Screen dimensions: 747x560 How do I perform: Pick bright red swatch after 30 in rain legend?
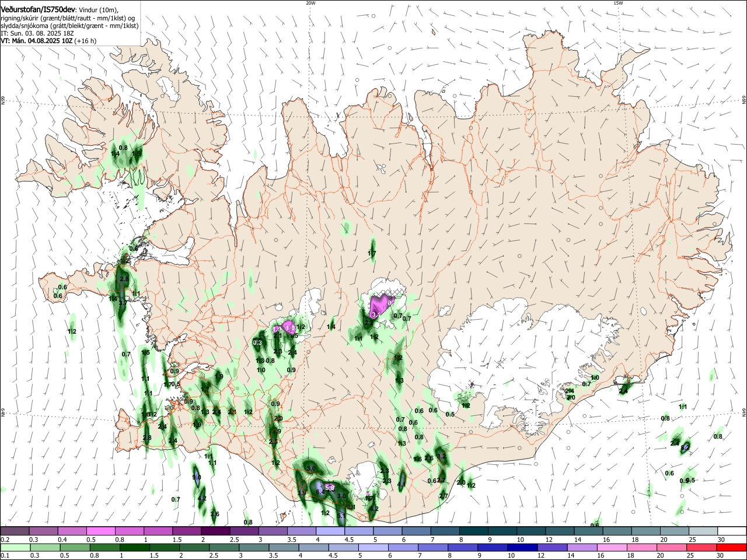731,547
